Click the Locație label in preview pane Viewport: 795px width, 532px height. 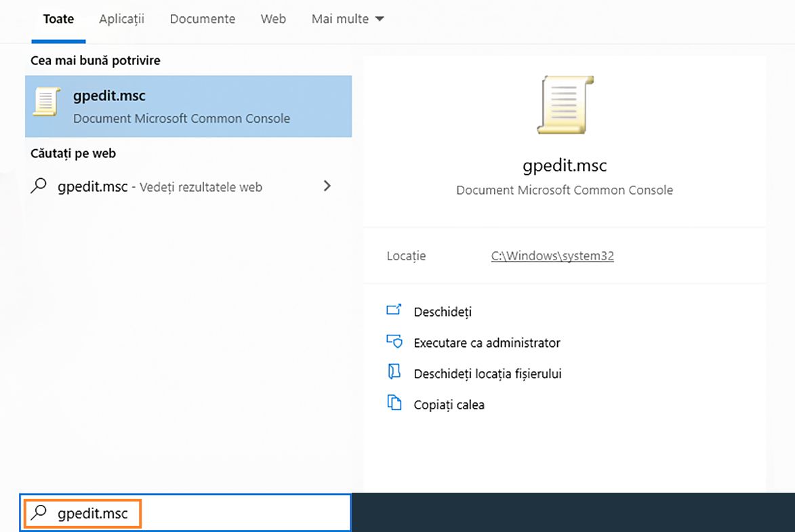(x=406, y=256)
